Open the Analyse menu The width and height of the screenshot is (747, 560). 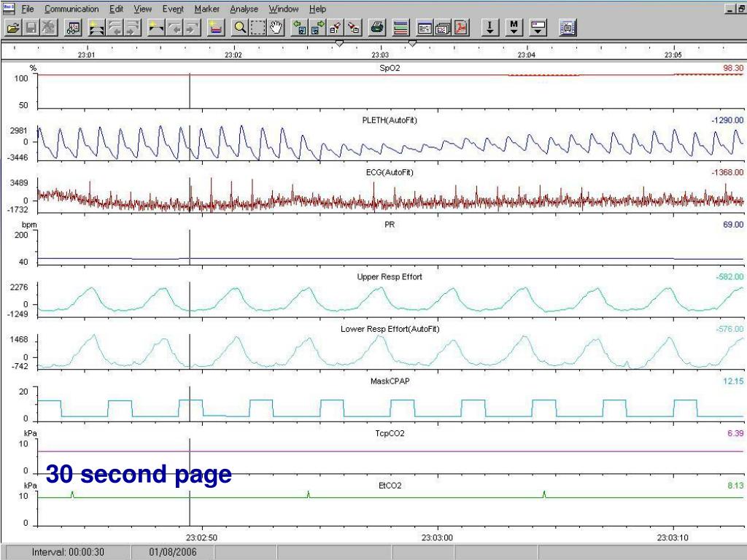[244, 9]
